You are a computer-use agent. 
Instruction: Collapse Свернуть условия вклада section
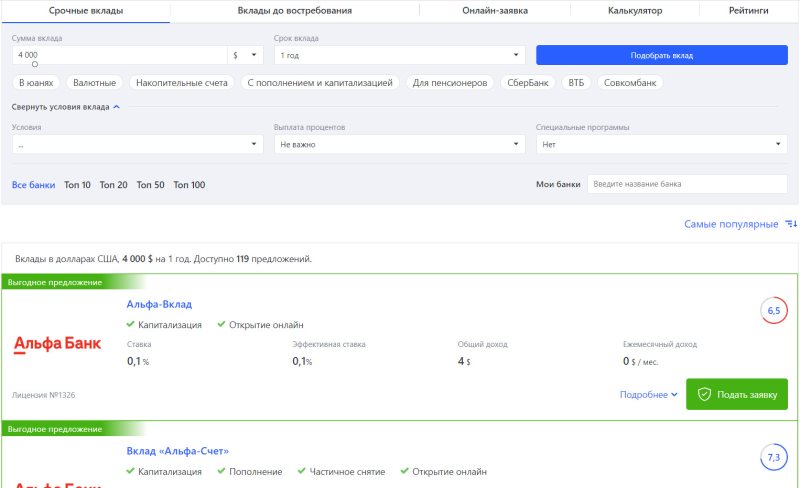pyautogui.click(x=65, y=107)
